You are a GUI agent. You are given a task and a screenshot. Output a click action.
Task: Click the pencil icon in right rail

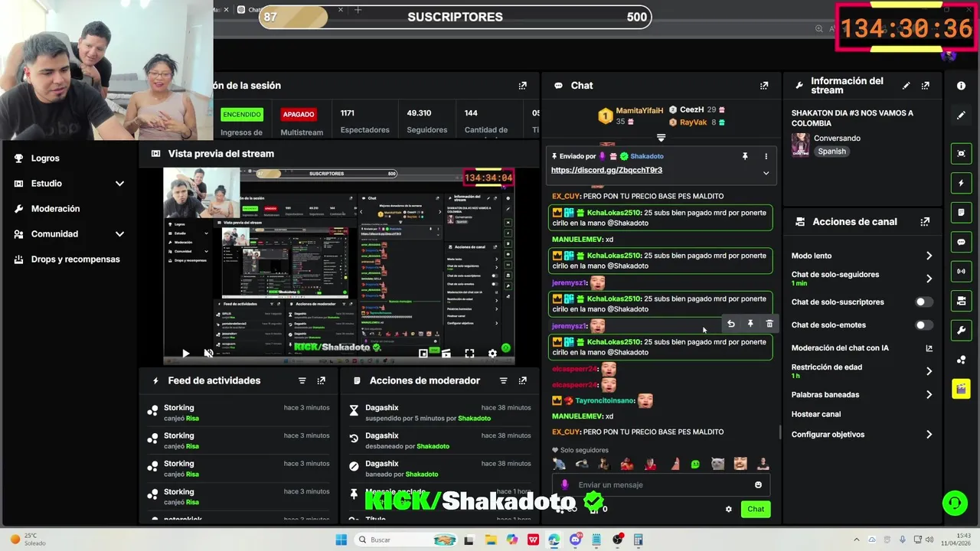tap(961, 116)
